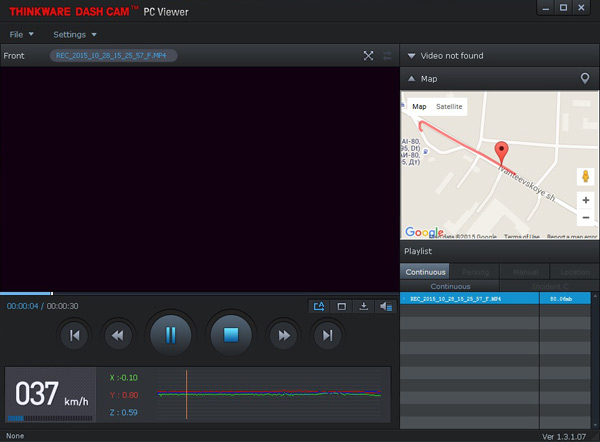Rewind the video
This screenshot has height=442, width=600.
[x=118, y=336]
